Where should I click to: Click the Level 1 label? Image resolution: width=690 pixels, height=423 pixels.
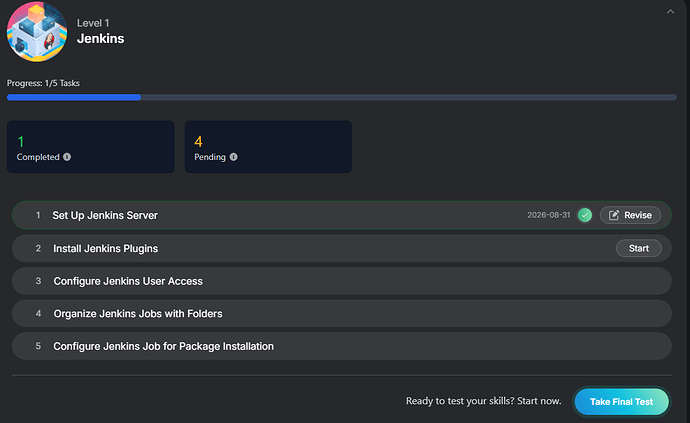coord(93,23)
